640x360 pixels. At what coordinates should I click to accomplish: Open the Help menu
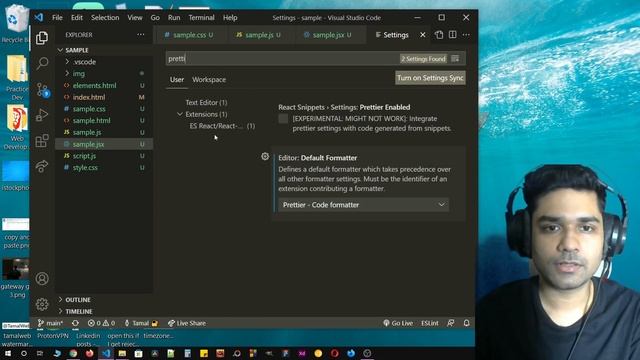click(x=230, y=18)
